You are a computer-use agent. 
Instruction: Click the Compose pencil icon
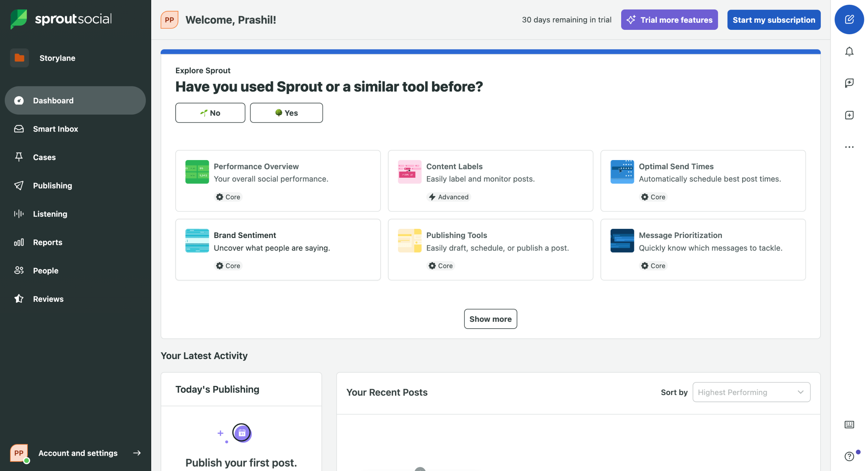coord(849,19)
